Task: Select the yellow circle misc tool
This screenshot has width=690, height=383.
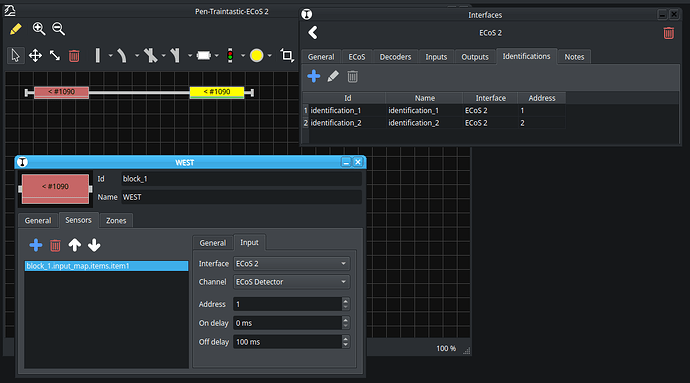Action: [x=257, y=55]
